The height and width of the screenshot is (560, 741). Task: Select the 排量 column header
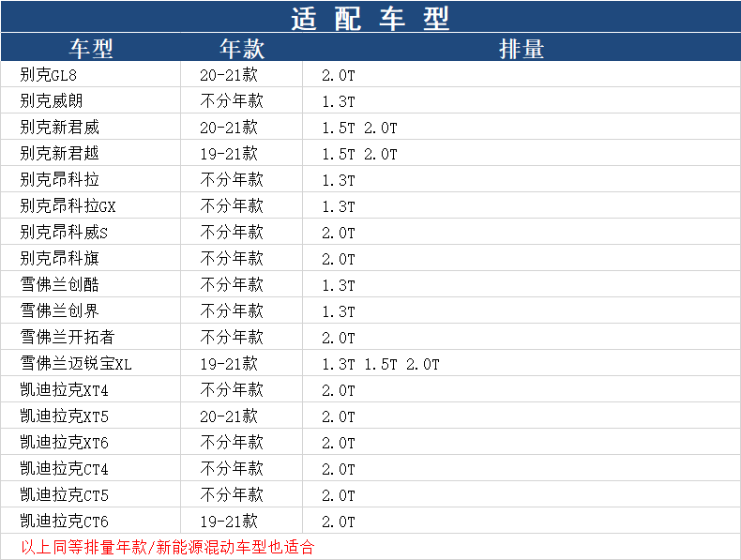(x=522, y=49)
